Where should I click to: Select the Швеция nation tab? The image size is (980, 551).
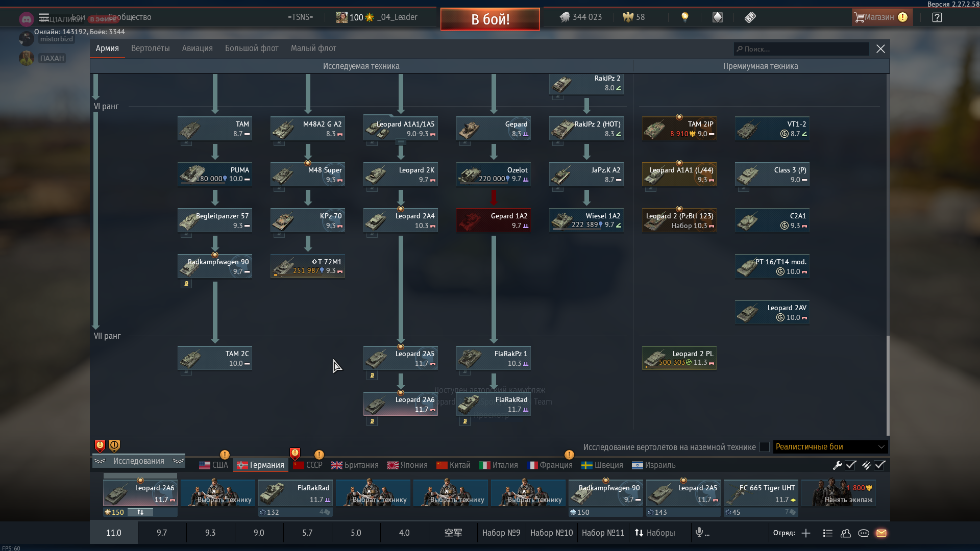point(602,465)
